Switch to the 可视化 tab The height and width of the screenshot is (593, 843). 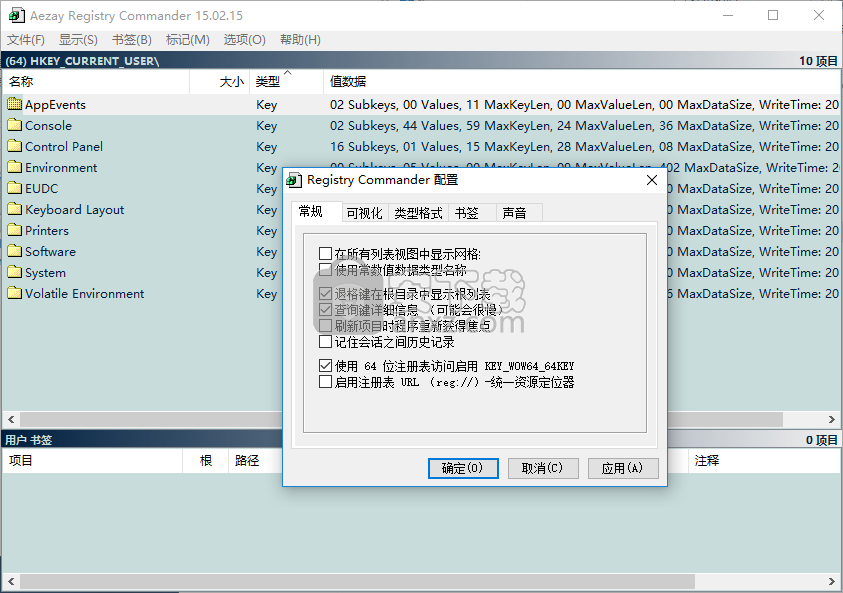[365, 213]
